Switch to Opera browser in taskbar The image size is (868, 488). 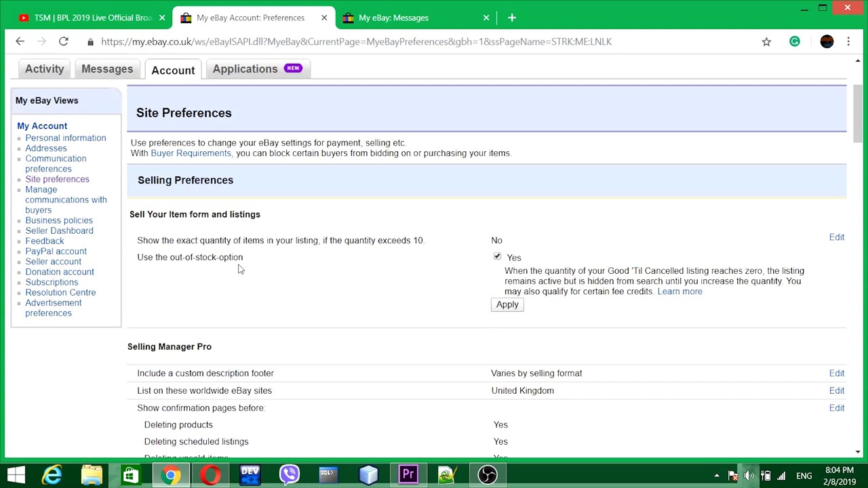(210, 474)
